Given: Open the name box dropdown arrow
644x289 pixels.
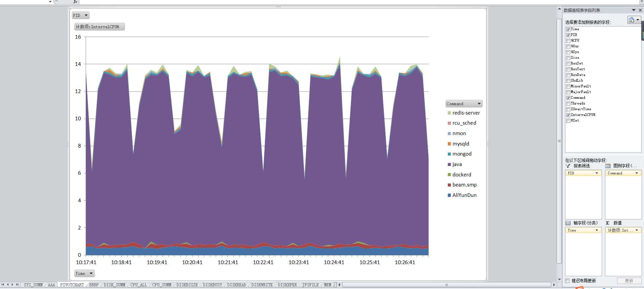Looking at the screenshot, I should pyautogui.click(x=50, y=2).
